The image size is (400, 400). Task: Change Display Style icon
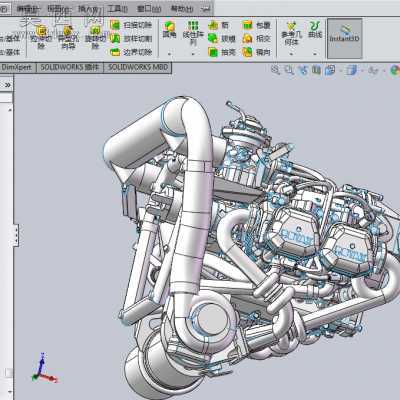click(351, 70)
